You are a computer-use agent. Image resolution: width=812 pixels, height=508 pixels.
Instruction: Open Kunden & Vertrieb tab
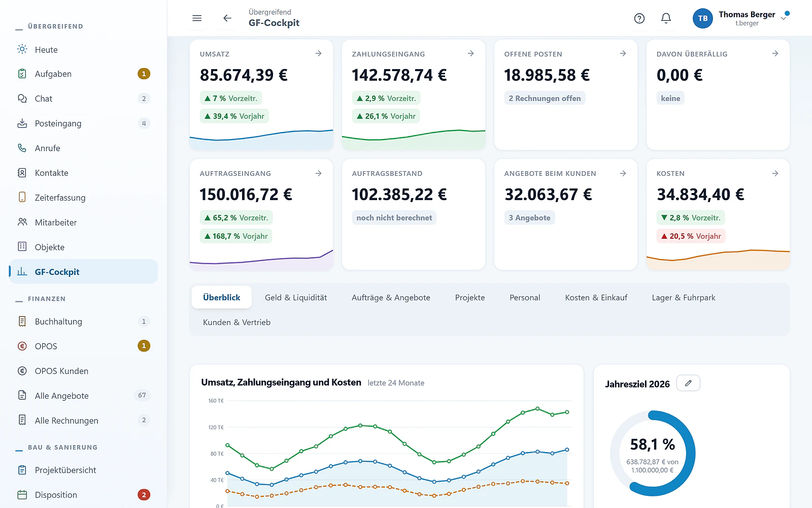coord(236,323)
